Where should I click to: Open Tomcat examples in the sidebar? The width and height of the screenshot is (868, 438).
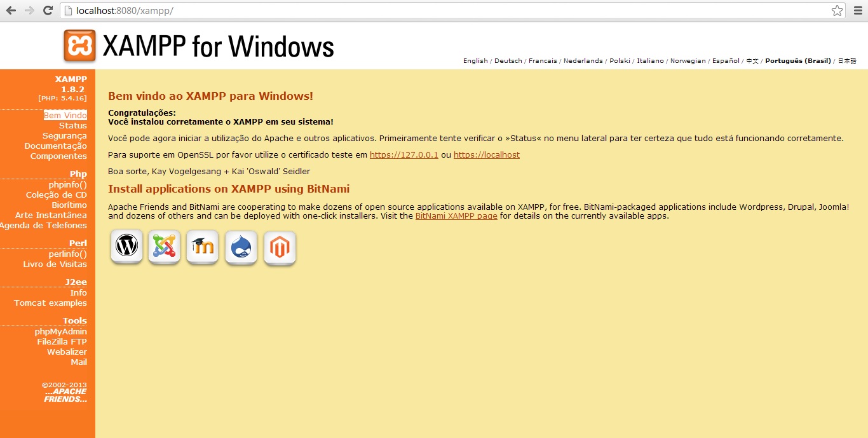pyautogui.click(x=51, y=303)
